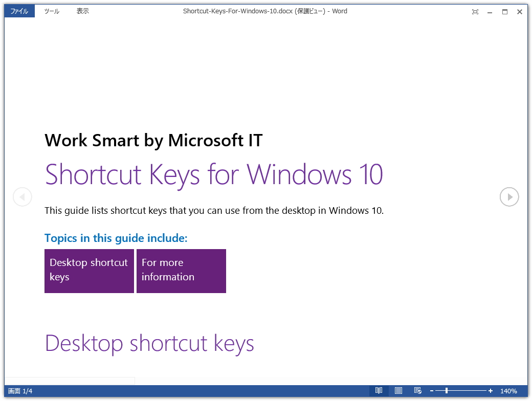532x401 pixels.
Task: Click the guide description sentence below the title
Action: click(215, 210)
